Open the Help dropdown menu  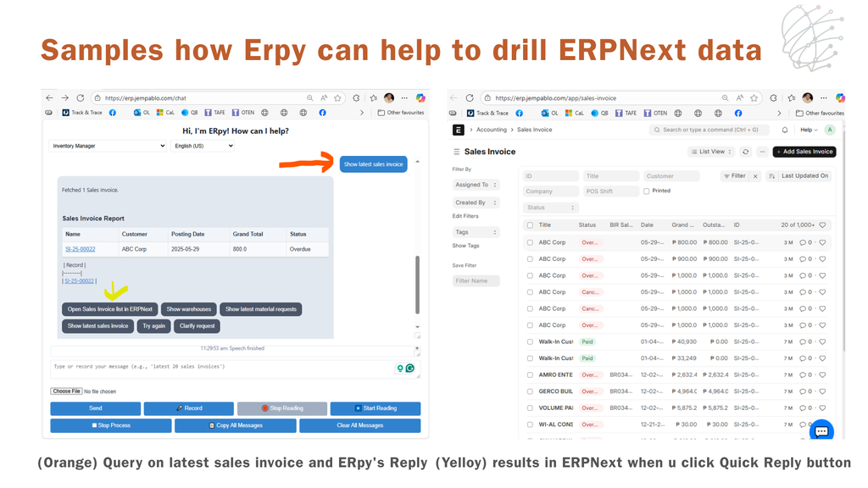[809, 130]
